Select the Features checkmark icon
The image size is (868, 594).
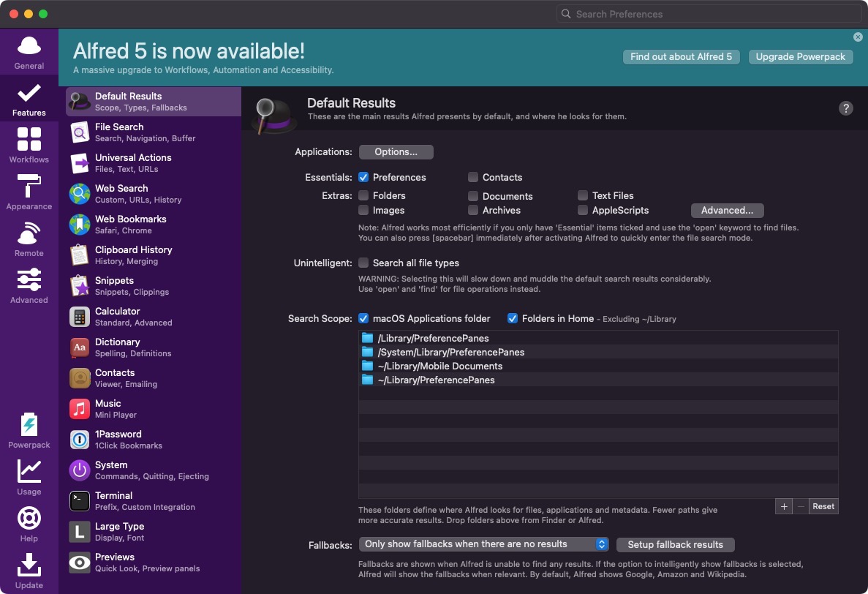(x=29, y=93)
